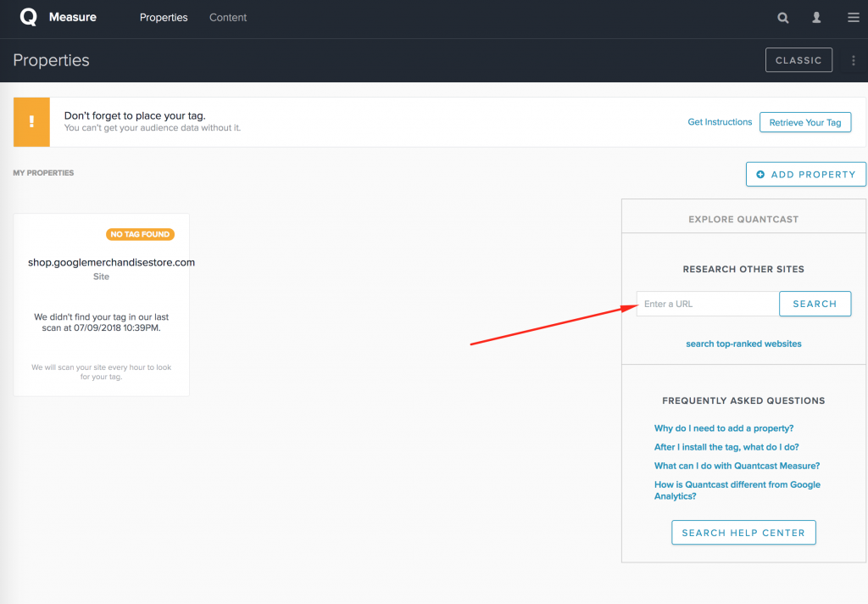Open the hamburger menu icon

pos(853,18)
